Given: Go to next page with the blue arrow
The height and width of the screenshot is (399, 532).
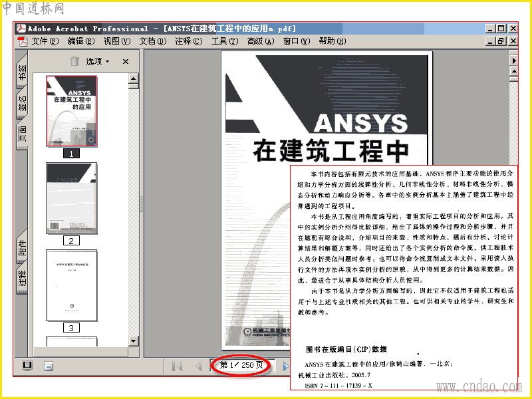Looking at the screenshot, I should pos(286,366).
